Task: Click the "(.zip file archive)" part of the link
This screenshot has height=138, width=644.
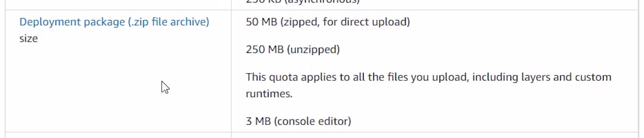Action: click(x=169, y=22)
